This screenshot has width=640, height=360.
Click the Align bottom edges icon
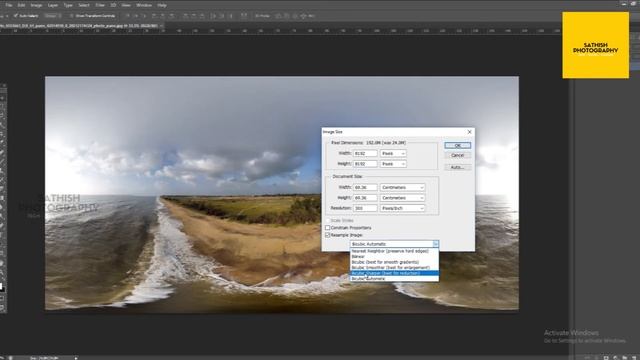[144, 16]
